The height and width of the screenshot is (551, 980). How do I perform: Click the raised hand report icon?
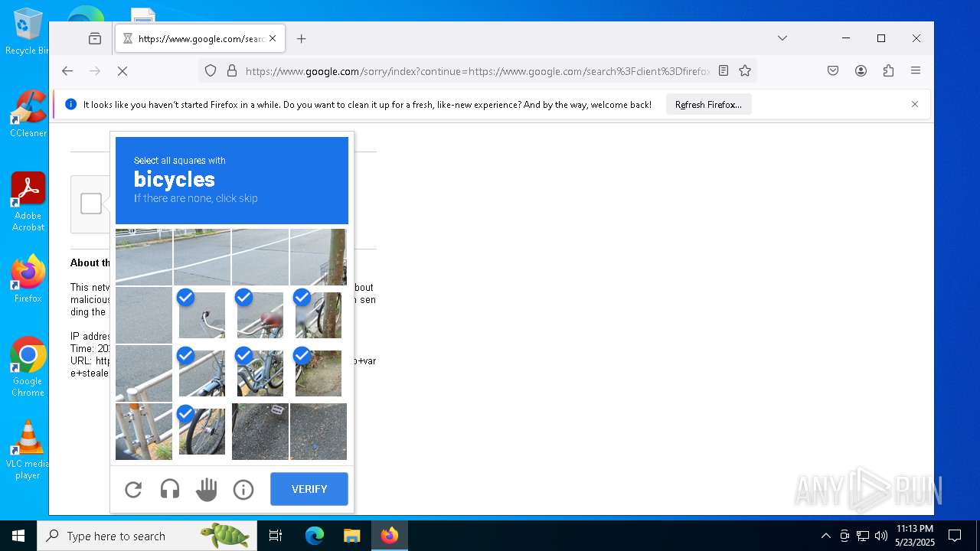207,489
